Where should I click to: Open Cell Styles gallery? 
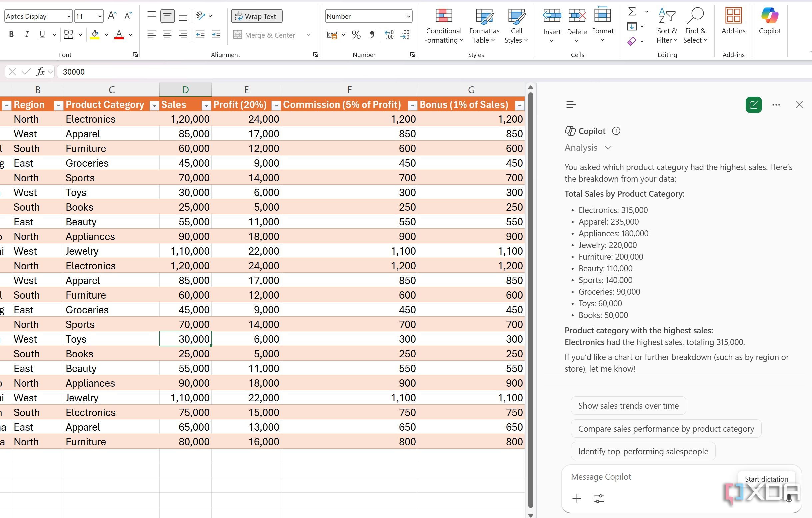[516, 26]
